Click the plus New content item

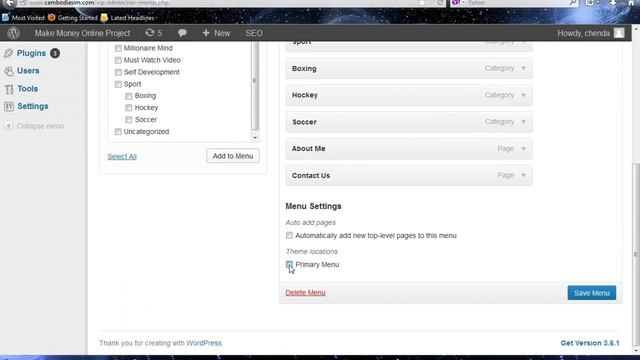216,33
